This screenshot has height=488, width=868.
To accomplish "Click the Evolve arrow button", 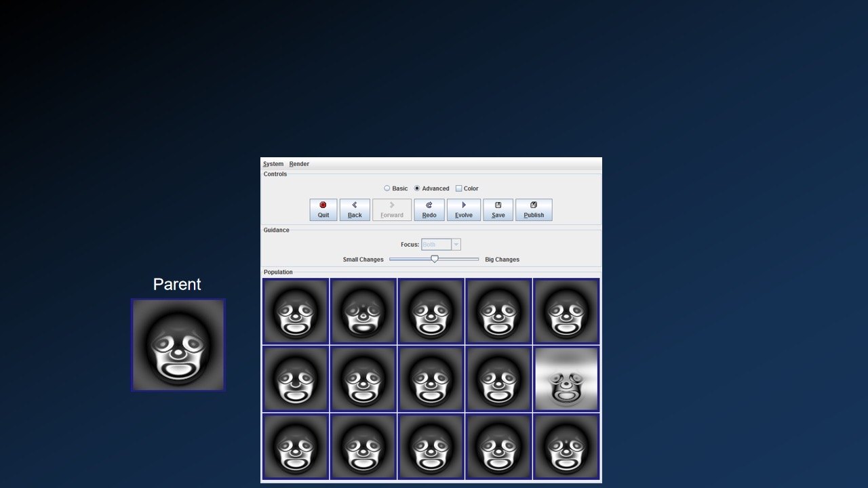I will tap(464, 209).
